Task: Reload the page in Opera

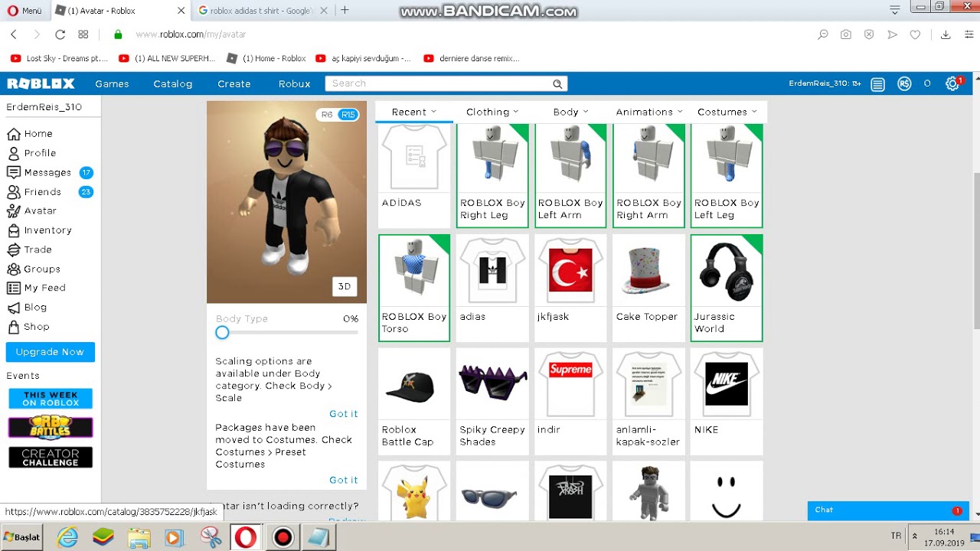Action: (60, 34)
